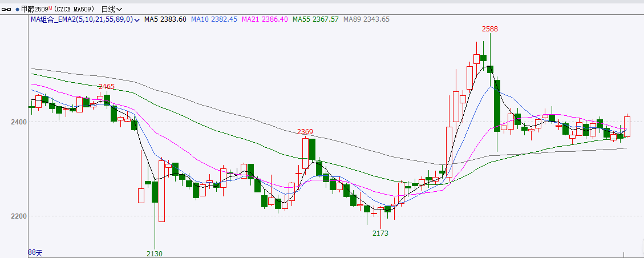Click the 2173 low price label
This screenshot has width=644, height=258.
[380, 233]
